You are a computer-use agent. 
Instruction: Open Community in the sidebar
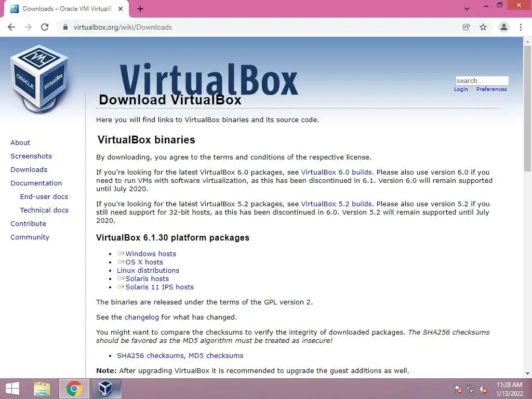(30, 237)
